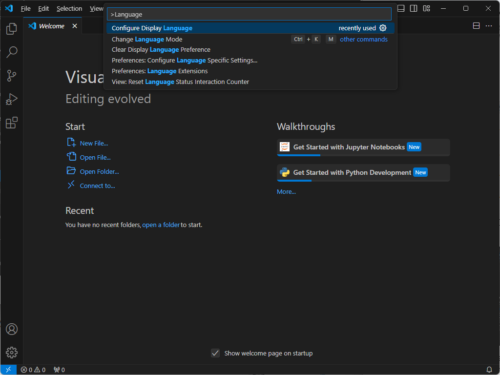Click the New badge on Jupyter walkthrough
Viewport: 500px width, 375px height.
click(414, 147)
